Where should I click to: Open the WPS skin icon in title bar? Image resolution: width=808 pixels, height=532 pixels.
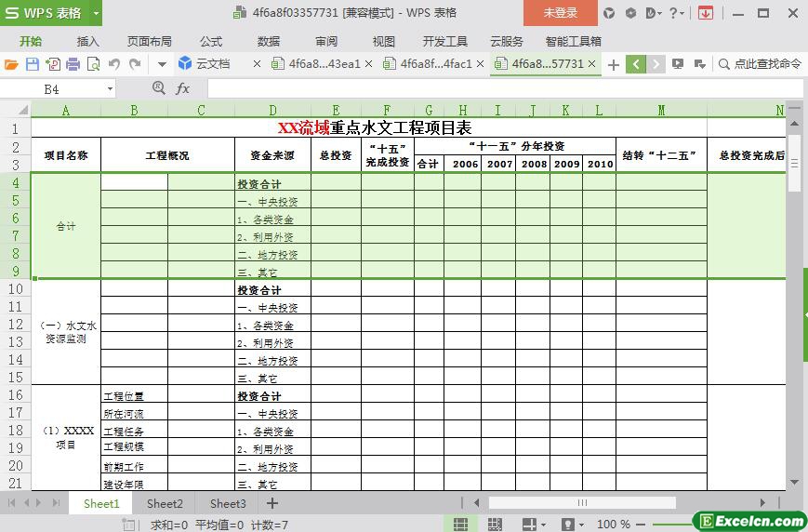pos(609,13)
